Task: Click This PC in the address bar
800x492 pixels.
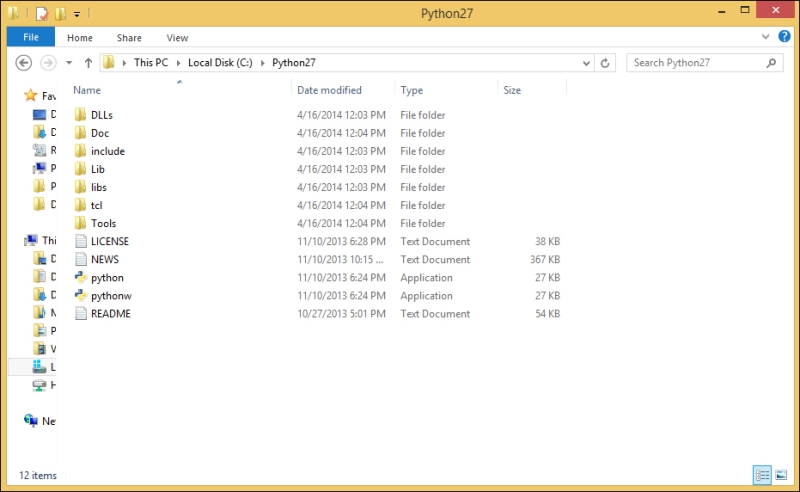Action: click(151, 63)
